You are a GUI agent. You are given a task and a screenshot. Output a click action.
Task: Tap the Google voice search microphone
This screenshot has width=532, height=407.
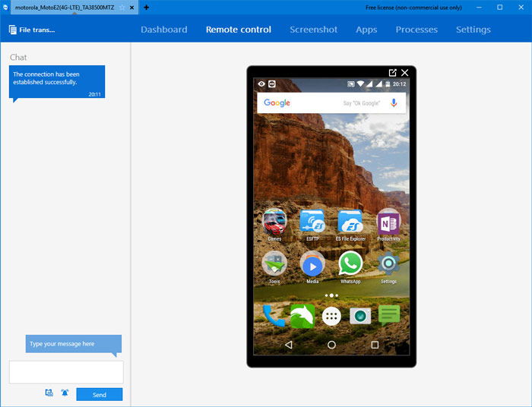[x=394, y=103]
